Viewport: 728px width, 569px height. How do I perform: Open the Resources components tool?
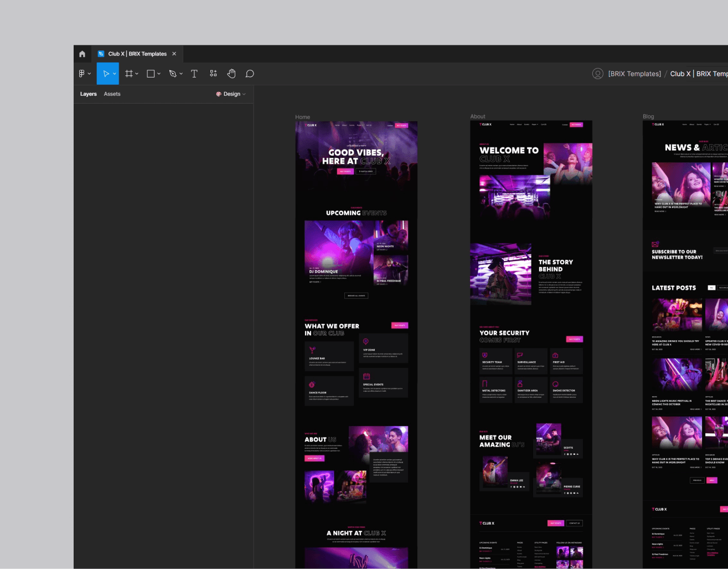tap(213, 74)
